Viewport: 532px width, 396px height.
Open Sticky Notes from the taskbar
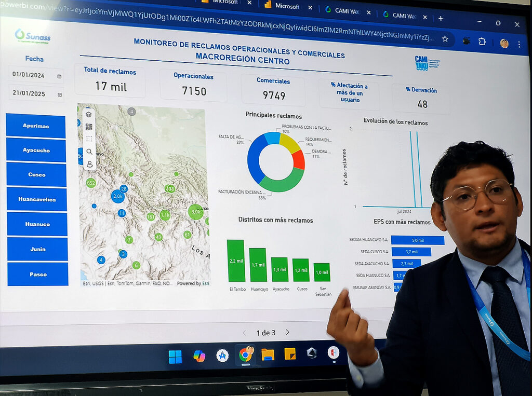pyautogui.click(x=290, y=354)
